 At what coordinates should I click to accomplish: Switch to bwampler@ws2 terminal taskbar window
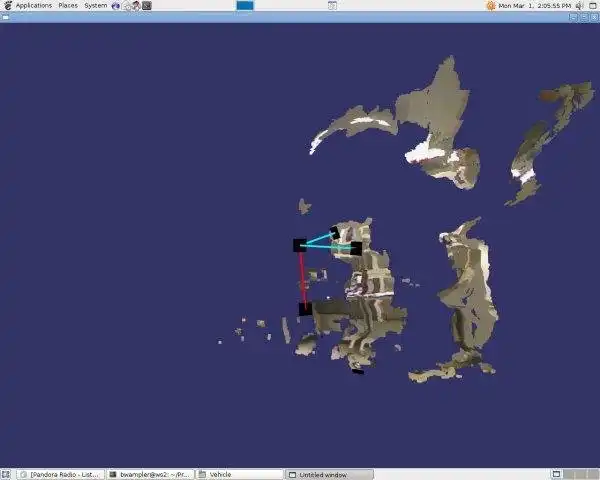(x=150, y=475)
